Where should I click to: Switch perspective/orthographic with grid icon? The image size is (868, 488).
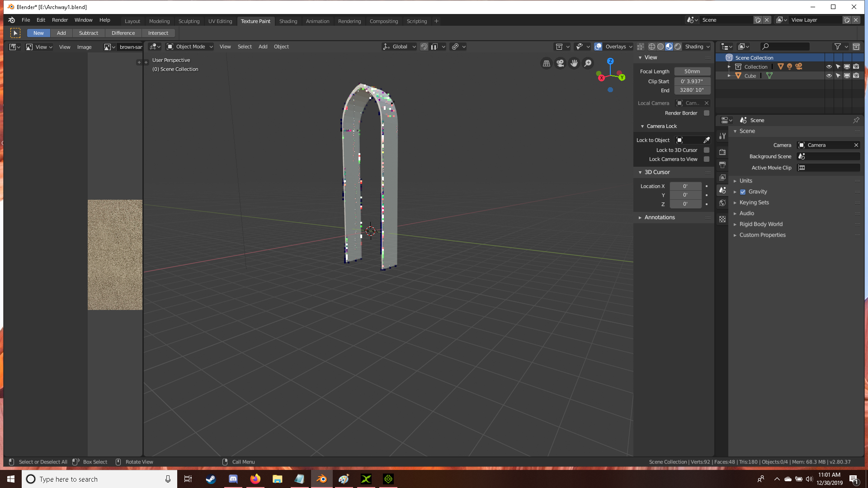pyautogui.click(x=547, y=63)
